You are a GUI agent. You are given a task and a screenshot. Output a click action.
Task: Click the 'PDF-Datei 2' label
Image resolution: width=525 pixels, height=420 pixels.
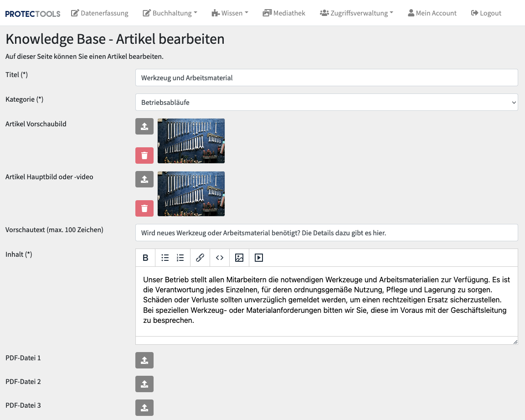pyautogui.click(x=23, y=382)
